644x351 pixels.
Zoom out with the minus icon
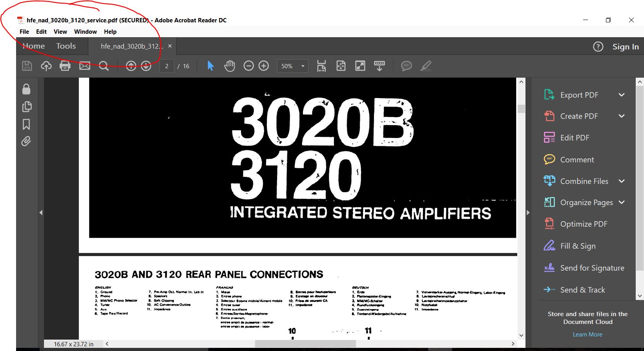[248, 66]
